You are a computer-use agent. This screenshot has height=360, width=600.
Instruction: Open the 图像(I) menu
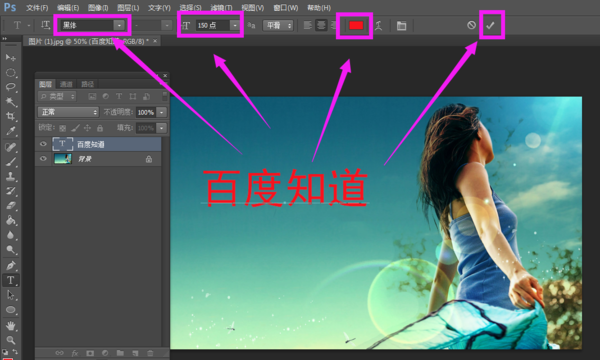(98, 8)
